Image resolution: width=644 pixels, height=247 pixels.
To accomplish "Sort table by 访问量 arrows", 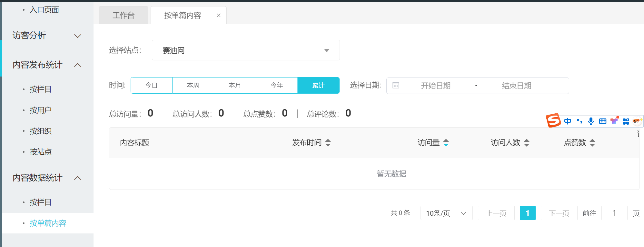I will pos(446,143).
